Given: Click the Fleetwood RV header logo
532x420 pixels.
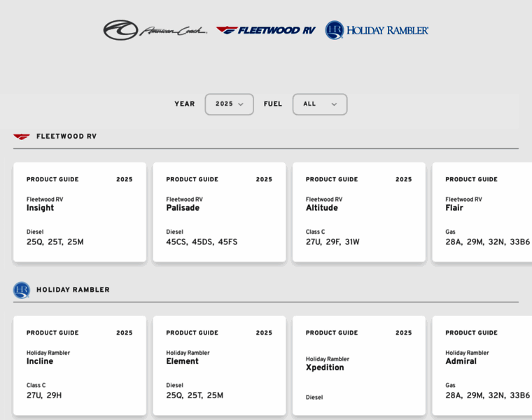Looking at the screenshot, I should pos(266,30).
